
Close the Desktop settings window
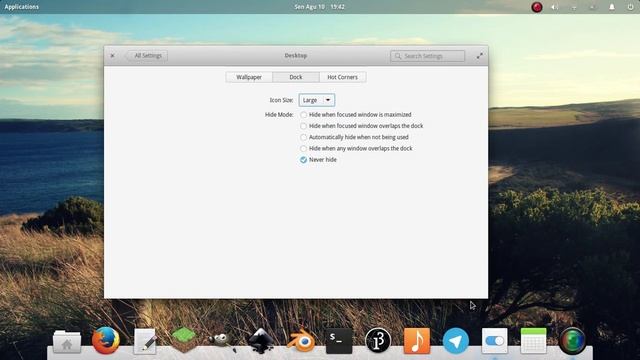point(113,56)
